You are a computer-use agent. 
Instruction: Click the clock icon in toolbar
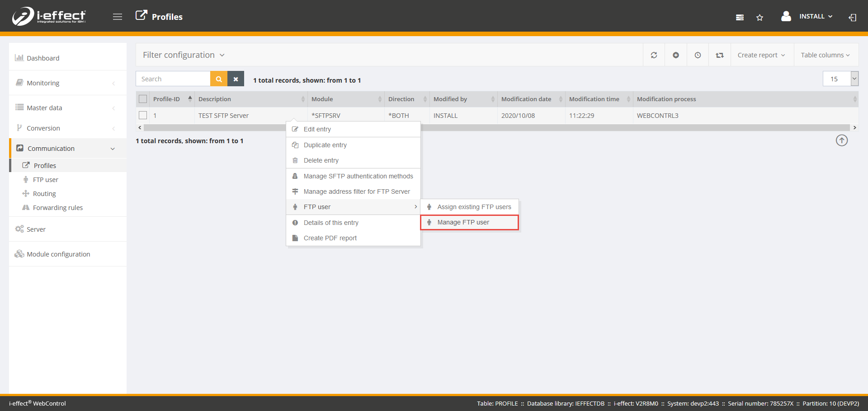[x=698, y=55]
